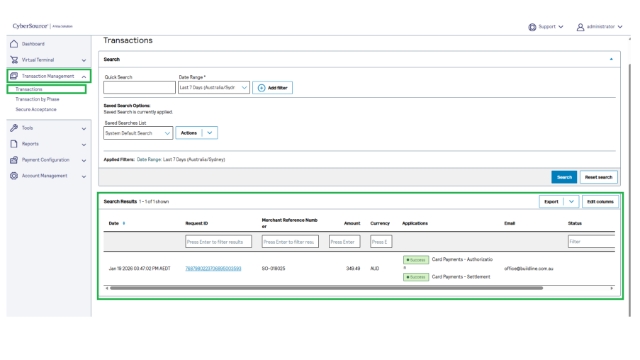Image resolution: width=640 pixels, height=360 pixels.
Task: Click the blue Search button
Action: [564, 177]
